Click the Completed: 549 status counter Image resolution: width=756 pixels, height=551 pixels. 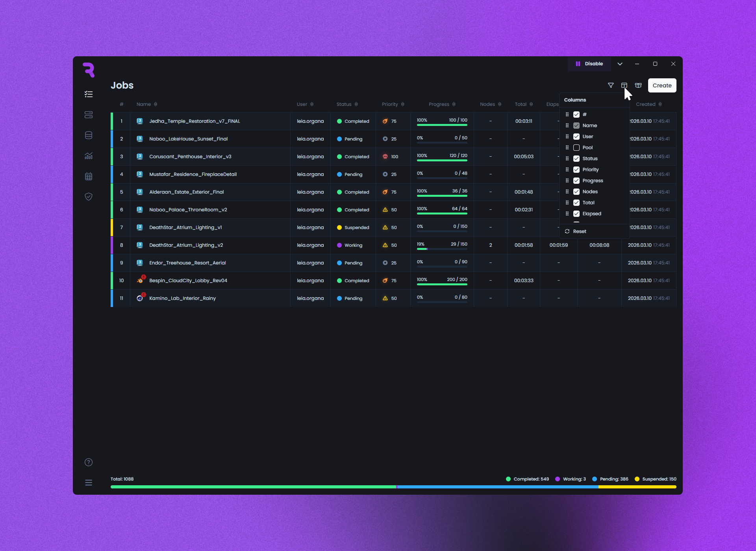[x=527, y=479]
